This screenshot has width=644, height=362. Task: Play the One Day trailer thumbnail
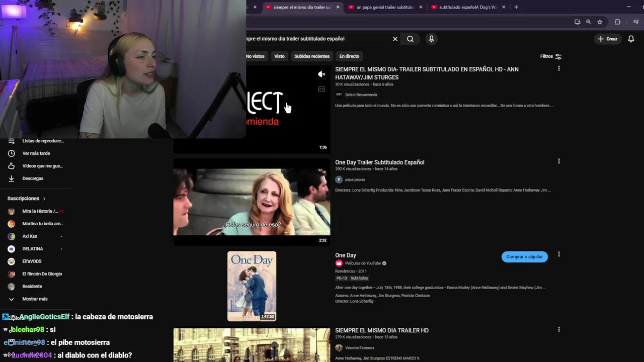[x=252, y=202]
